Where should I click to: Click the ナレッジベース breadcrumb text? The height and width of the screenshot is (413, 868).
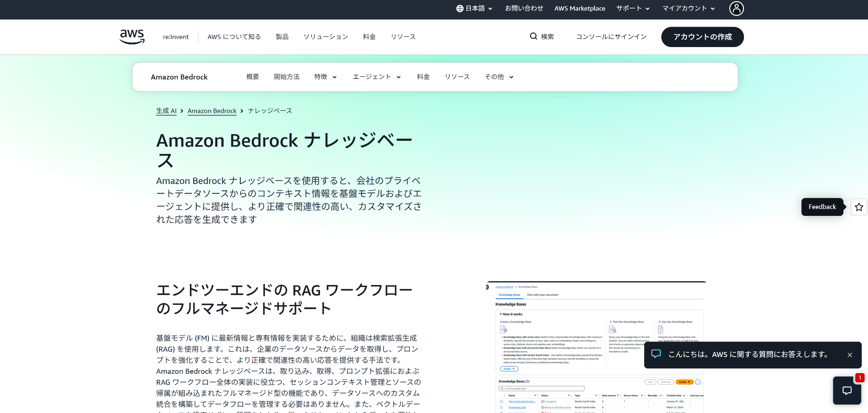pyautogui.click(x=270, y=111)
